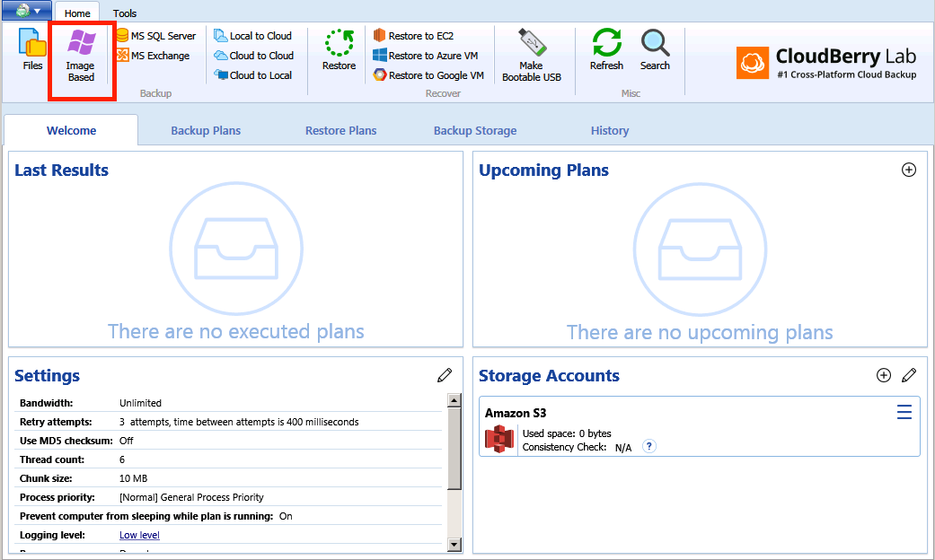Image resolution: width=935 pixels, height=560 pixels.
Task: Open the History tab
Action: point(610,130)
